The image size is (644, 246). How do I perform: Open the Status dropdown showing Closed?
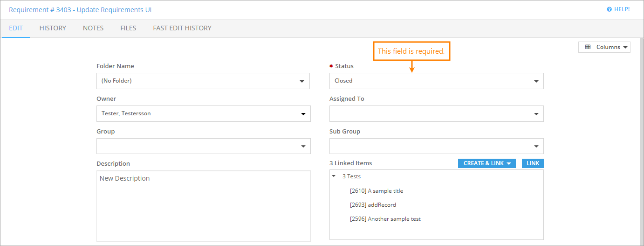436,81
